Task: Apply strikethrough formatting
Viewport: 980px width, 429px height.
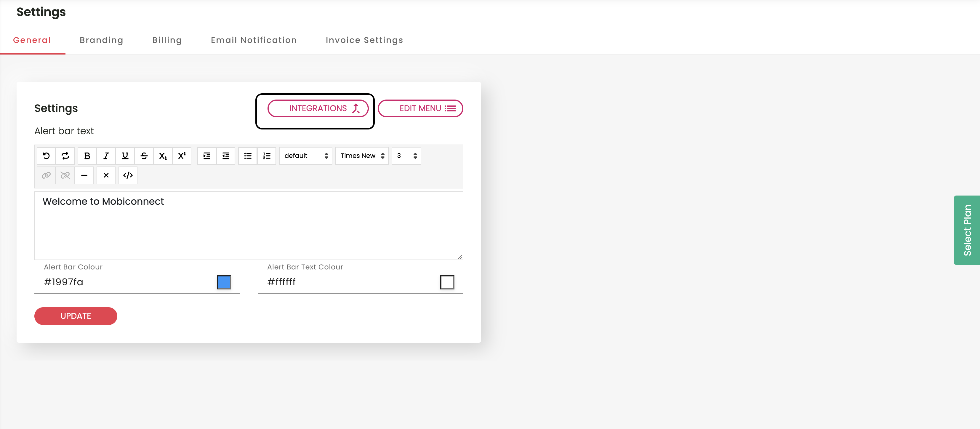Action: [144, 156]
